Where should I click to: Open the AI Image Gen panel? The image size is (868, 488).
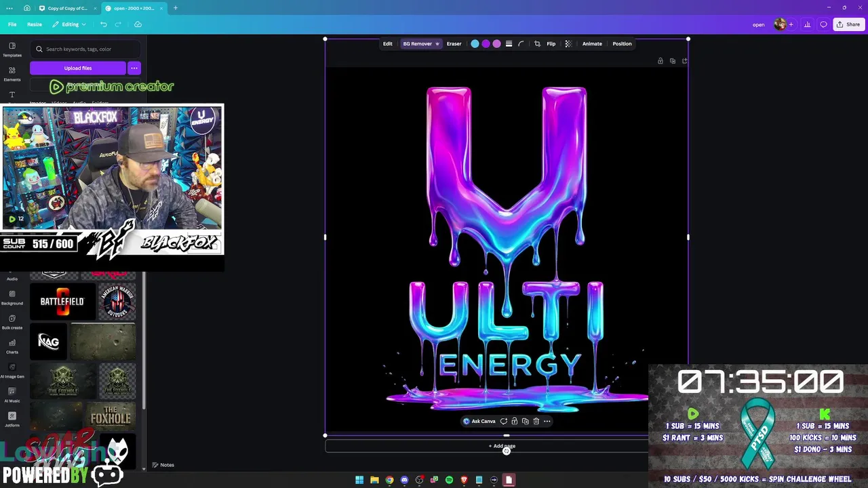pyautogui.click(x=12, y=371)
